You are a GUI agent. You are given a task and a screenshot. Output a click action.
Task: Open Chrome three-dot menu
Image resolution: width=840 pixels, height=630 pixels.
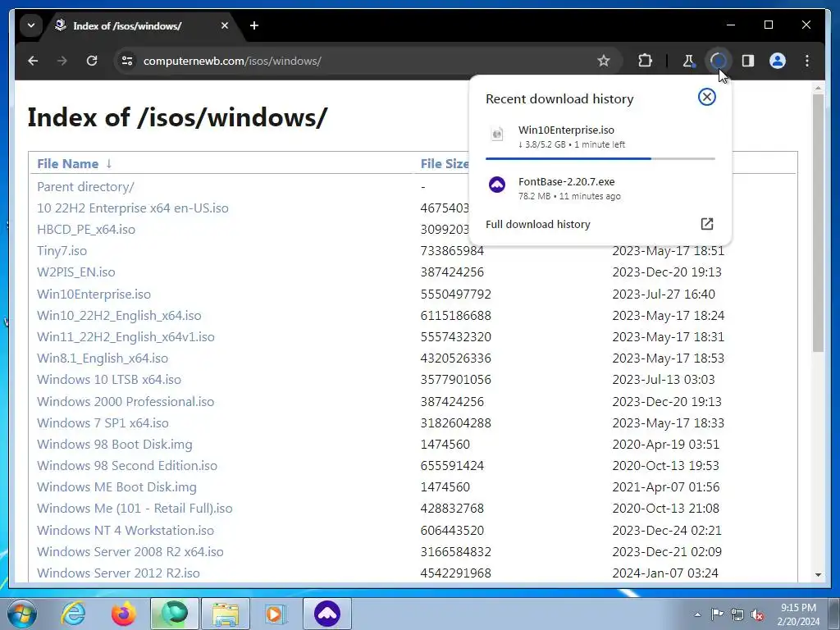coord(807,61)
